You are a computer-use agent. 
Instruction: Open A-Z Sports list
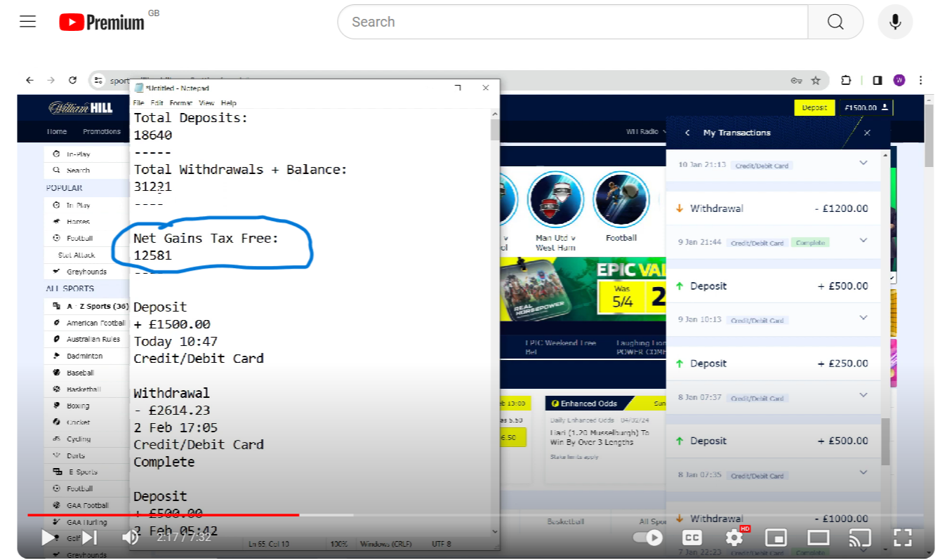[90, 306]
